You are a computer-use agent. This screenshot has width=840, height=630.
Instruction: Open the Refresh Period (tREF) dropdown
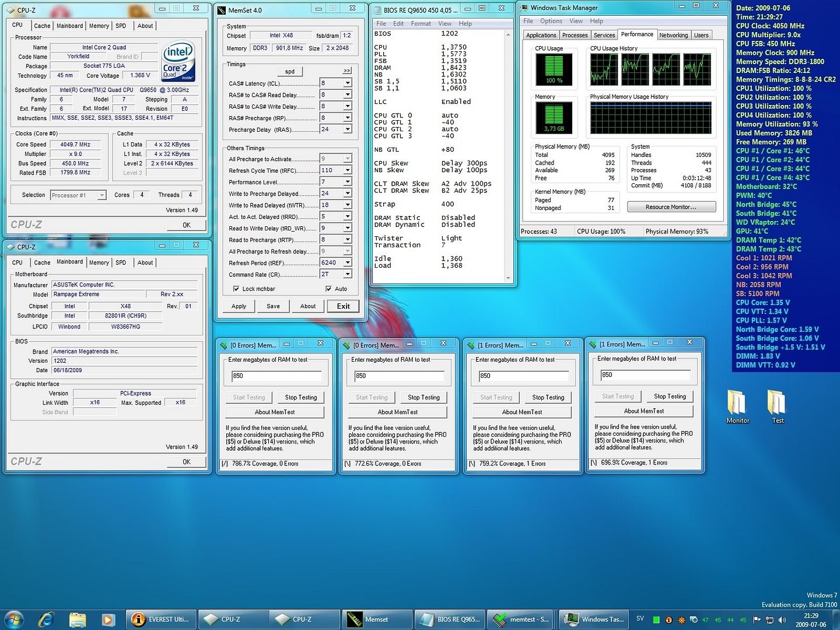pyautogui.click(x=348, y=262)
